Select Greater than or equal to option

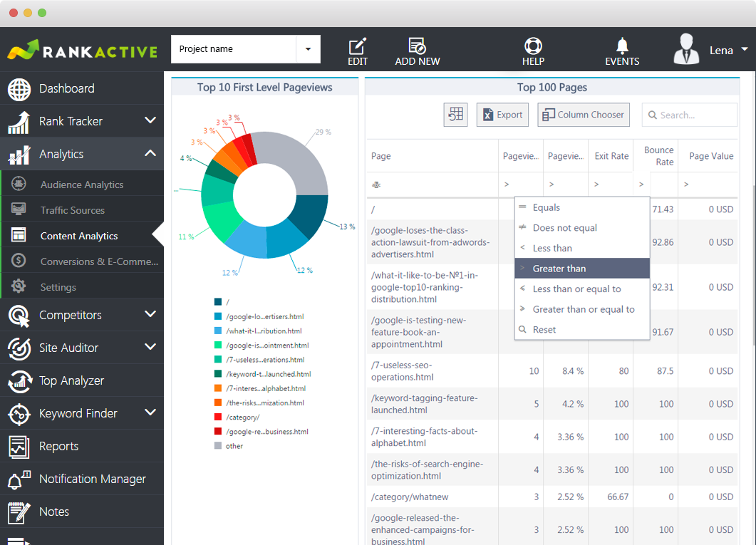pos(582,309)
